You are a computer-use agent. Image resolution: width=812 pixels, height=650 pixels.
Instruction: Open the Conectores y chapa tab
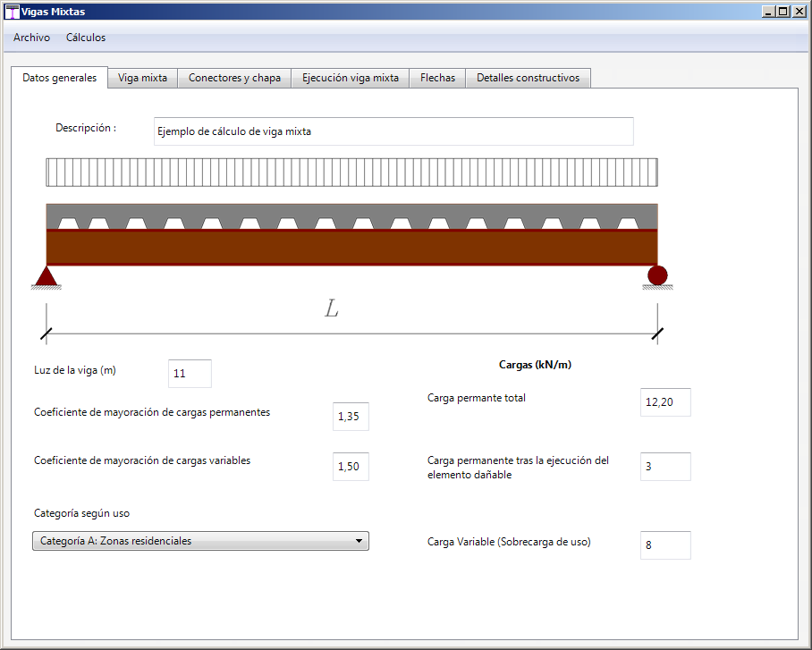point(234,78)
